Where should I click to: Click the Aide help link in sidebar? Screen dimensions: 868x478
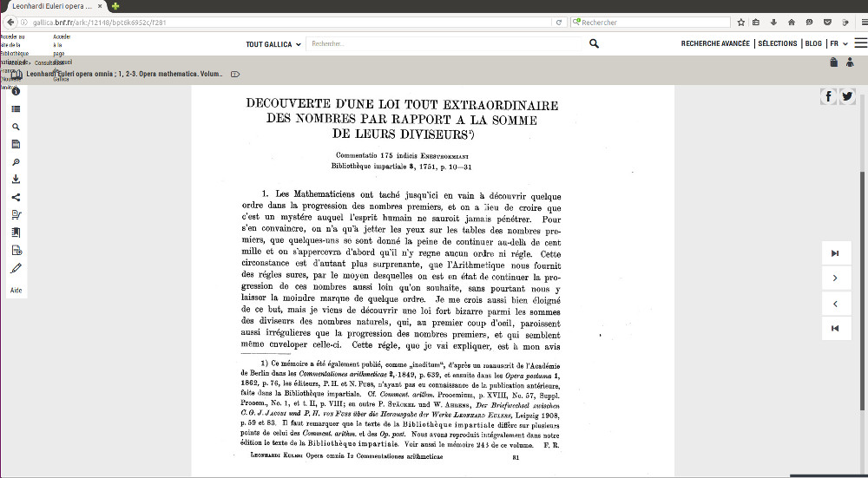point(16,291)
